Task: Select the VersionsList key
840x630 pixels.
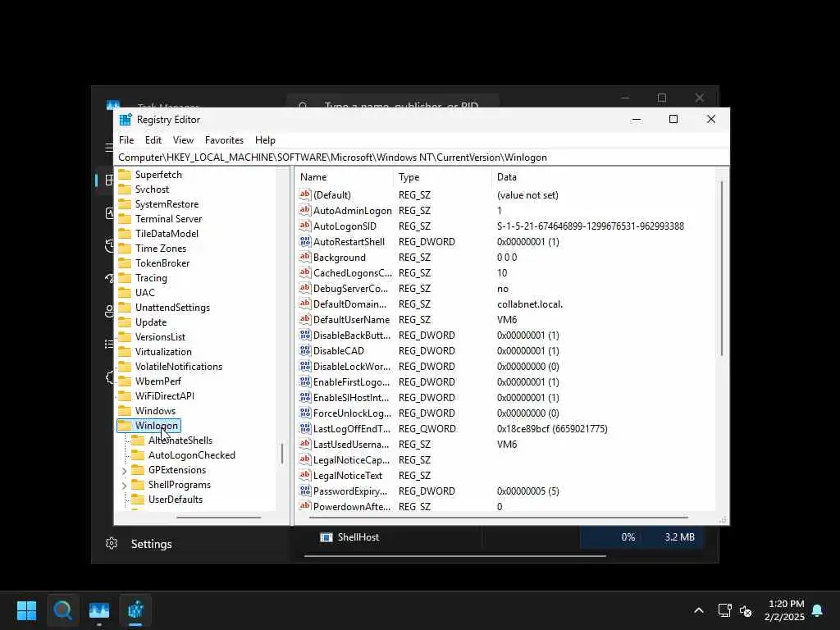Action: tap(160, 337)
